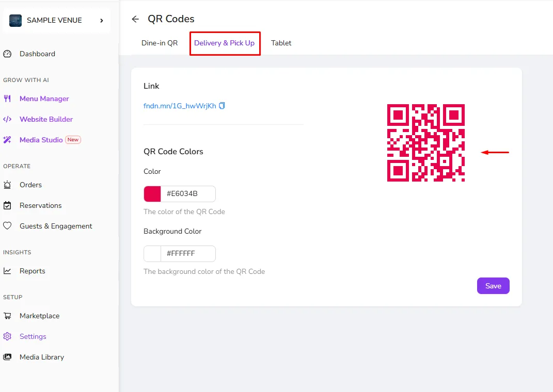Go to Marketplace

pyautogui.click(x=39, y=316)
